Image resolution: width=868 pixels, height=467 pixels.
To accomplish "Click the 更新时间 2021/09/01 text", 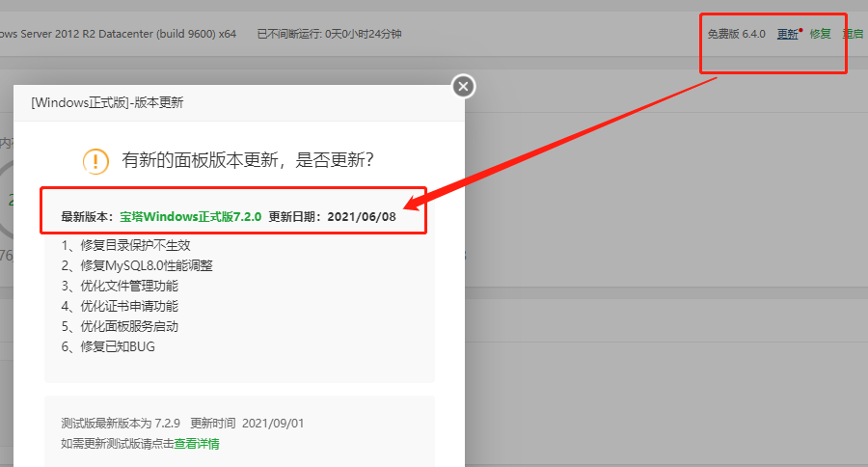I will tap(247, 424).
